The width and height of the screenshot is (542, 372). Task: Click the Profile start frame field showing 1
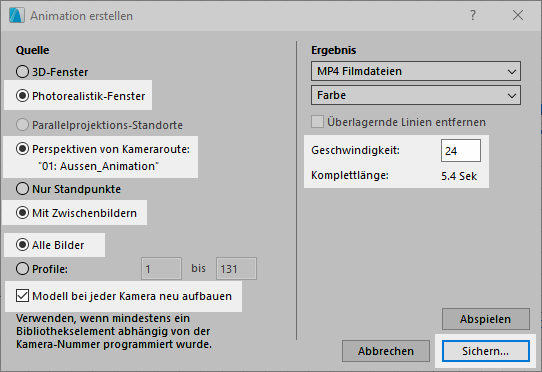tap(161, 269)
